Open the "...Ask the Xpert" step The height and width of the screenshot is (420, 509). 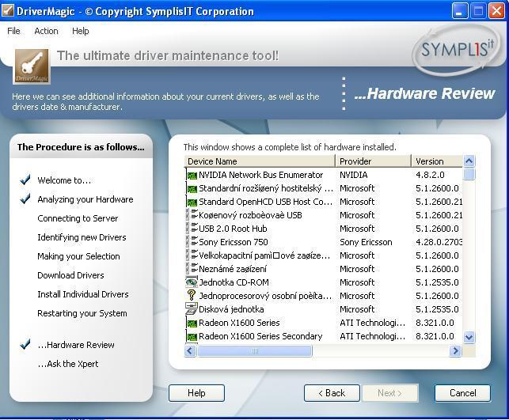[x=68, y=364]
